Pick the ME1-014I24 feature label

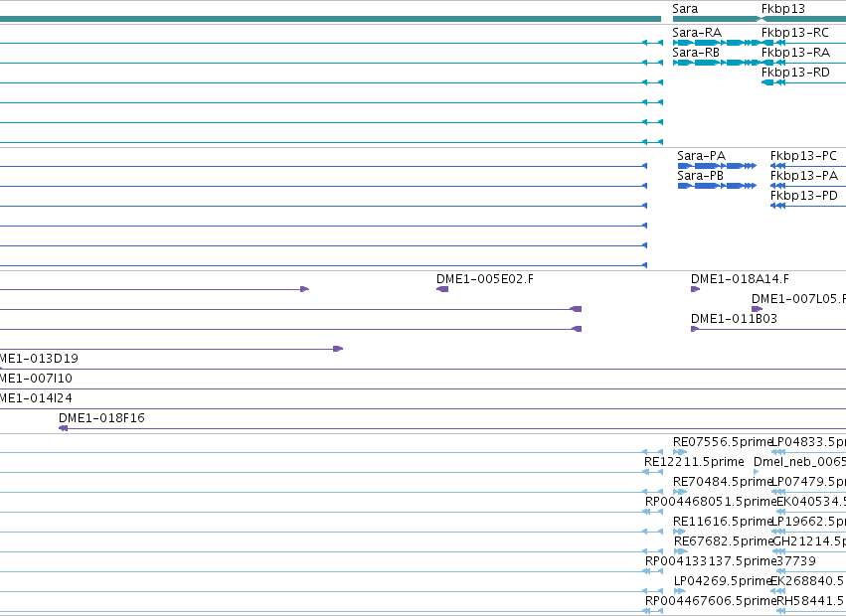(36, 398)
